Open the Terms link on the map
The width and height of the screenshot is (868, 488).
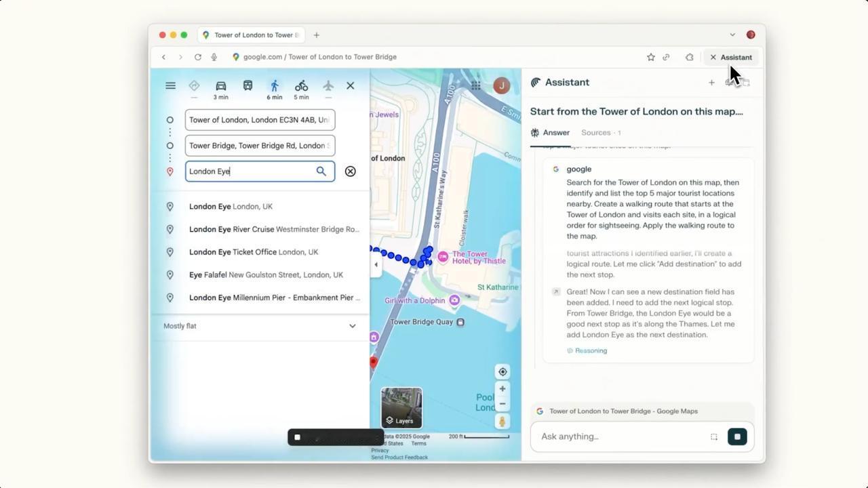419,443
